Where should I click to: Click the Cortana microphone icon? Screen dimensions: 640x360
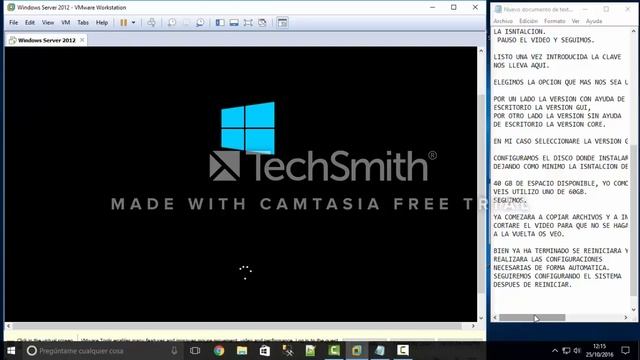pyautogui.click(x=174, y=351)
